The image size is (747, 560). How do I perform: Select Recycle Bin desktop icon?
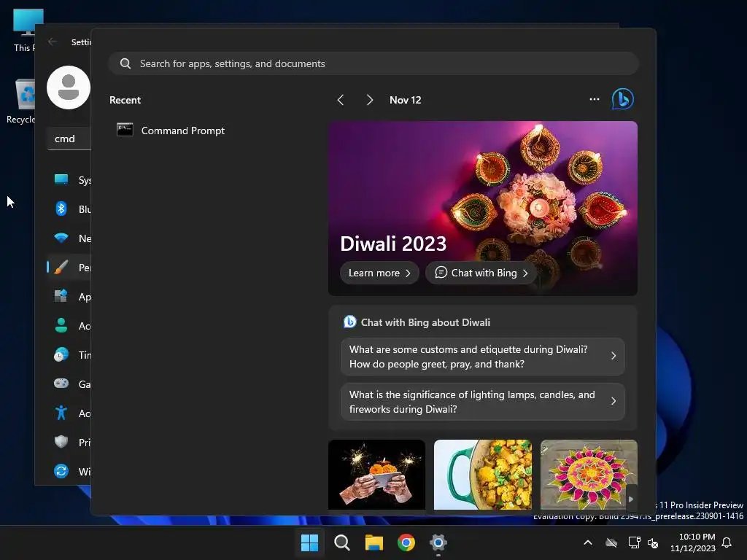pyautogui.click(x=21, y=101)
